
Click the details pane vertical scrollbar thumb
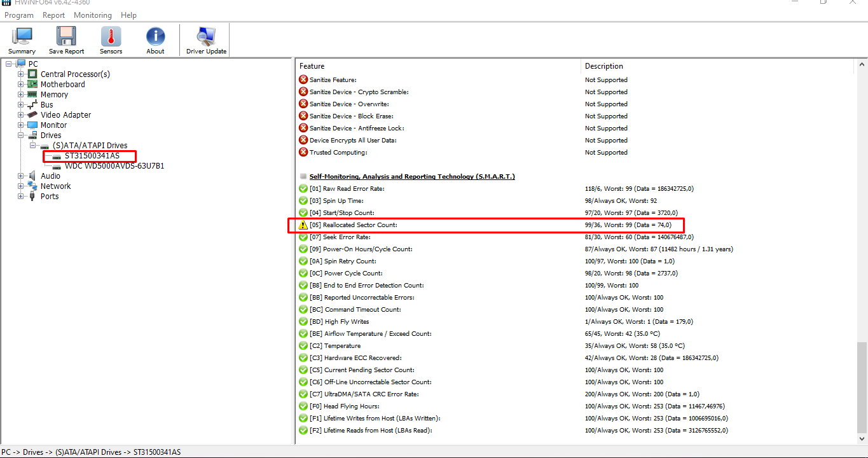pyautogui.click(x=862, y=386)
